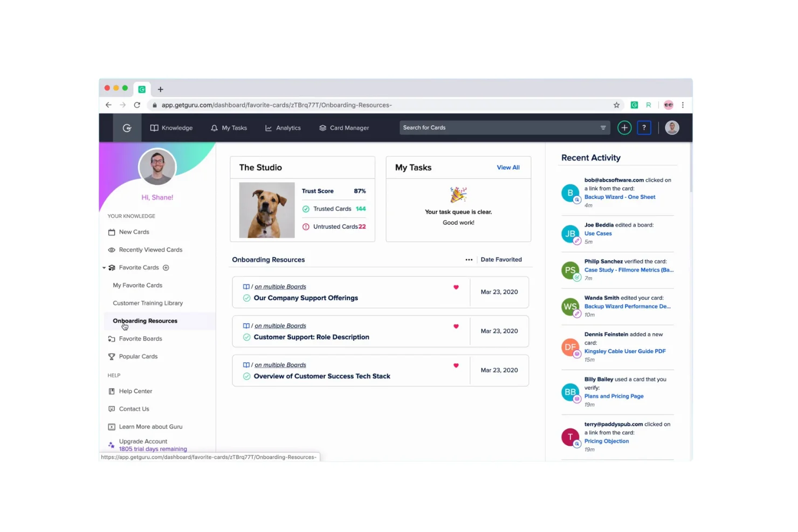The width and height of the screenshot is (798, 532).
Task: Collapse the Favorite Cards section arrow
Action: pyautogui.click(x=104, y=268)
